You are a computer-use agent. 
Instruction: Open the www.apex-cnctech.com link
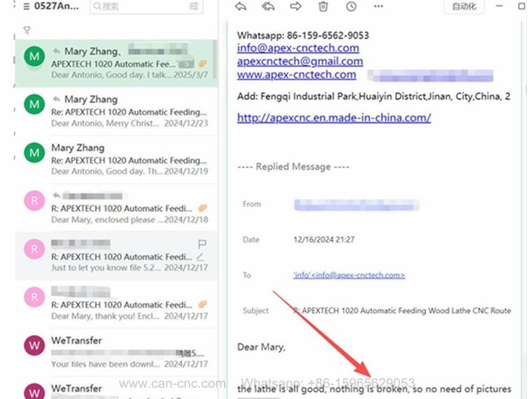pos(297,74)
